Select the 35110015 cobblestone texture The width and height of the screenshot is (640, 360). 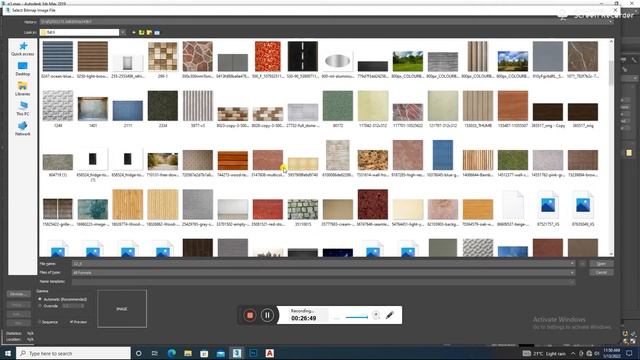pyautogui.click(x=302, y=208)
